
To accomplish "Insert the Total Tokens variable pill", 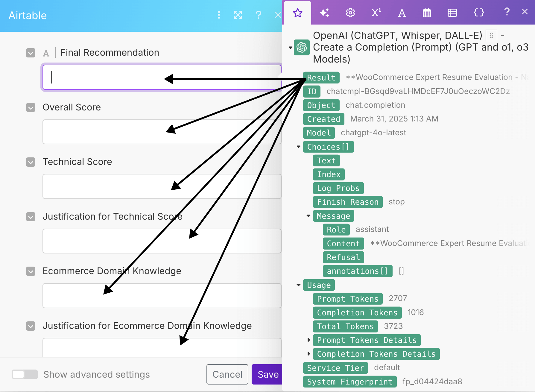I will 345,326.
